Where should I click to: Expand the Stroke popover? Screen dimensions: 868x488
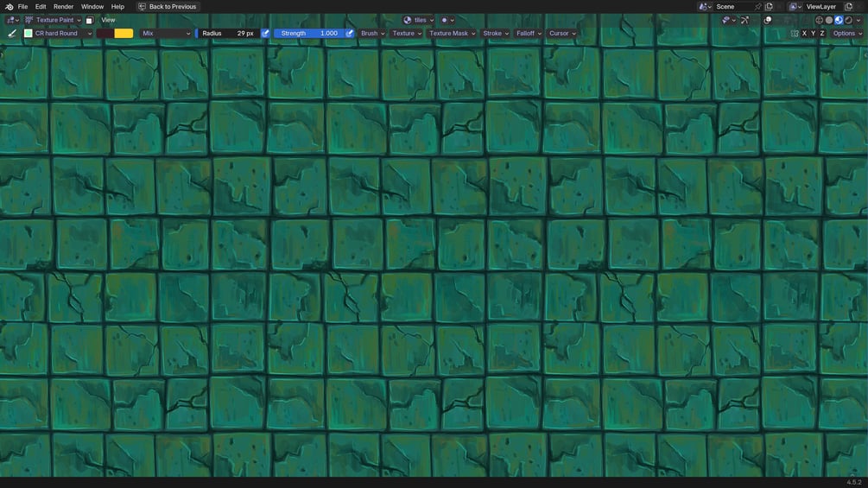coord(495,33)
